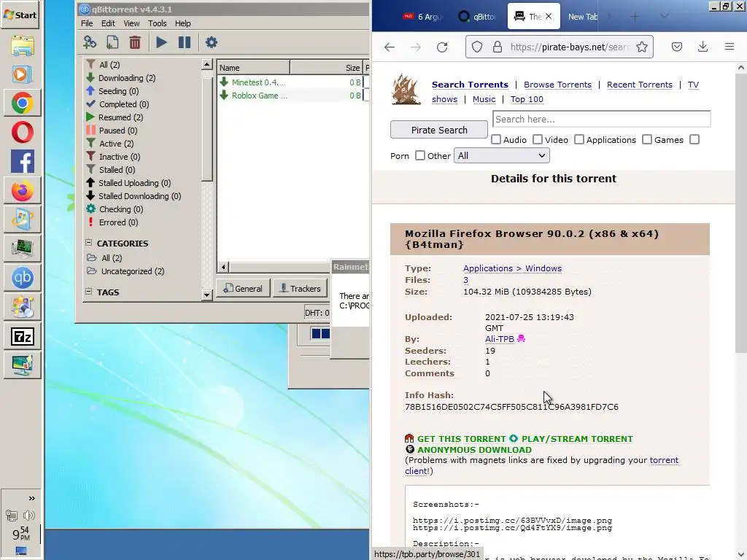Launch Google Chrome from the taskbar
The width and height of the screenshot is (747, 560).
pyautogui.click(x=23, y=104)
